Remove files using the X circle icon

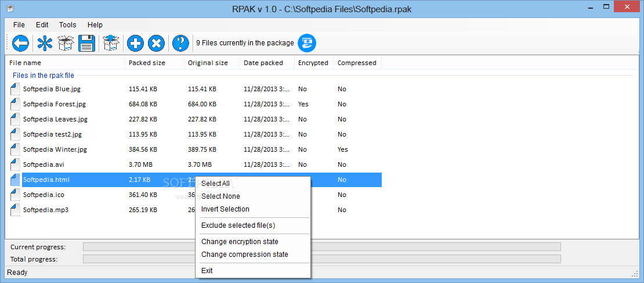156,43
